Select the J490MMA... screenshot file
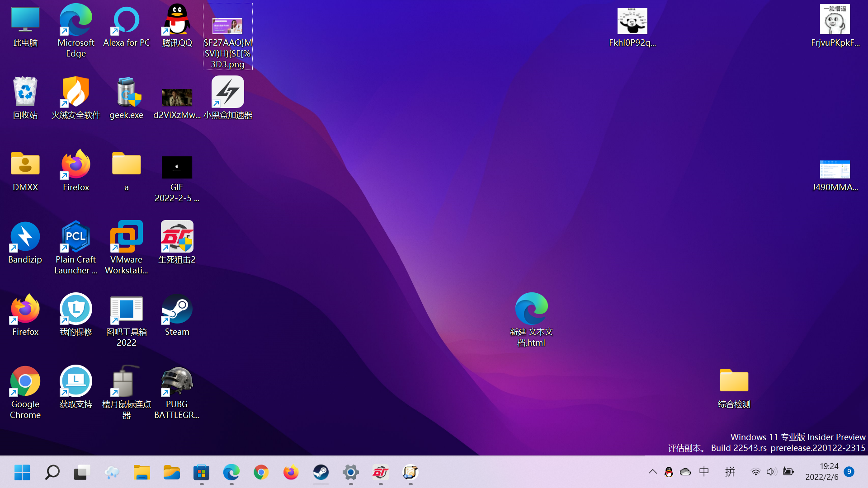868x488 pixels. (835, 175)
